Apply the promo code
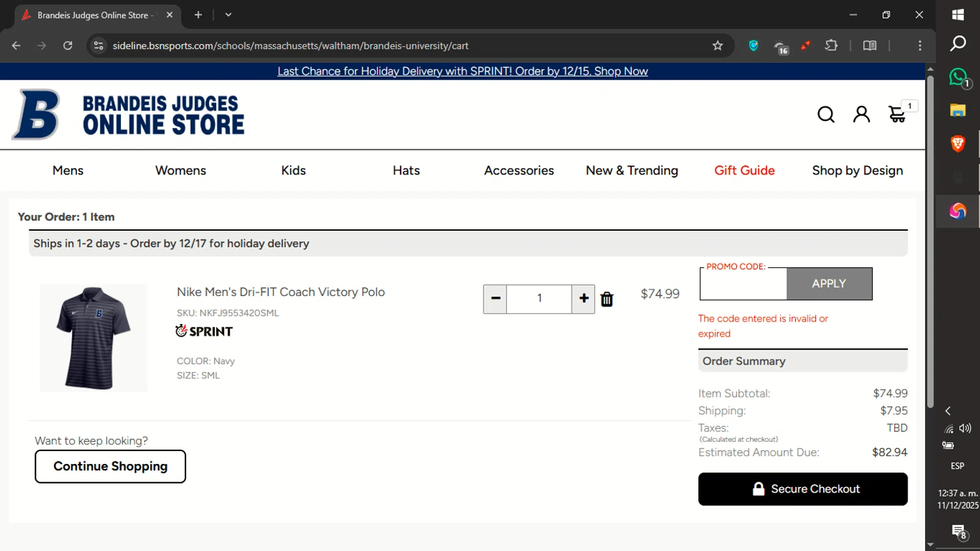The height and width of the screenshot is (551, 980). 829,284
